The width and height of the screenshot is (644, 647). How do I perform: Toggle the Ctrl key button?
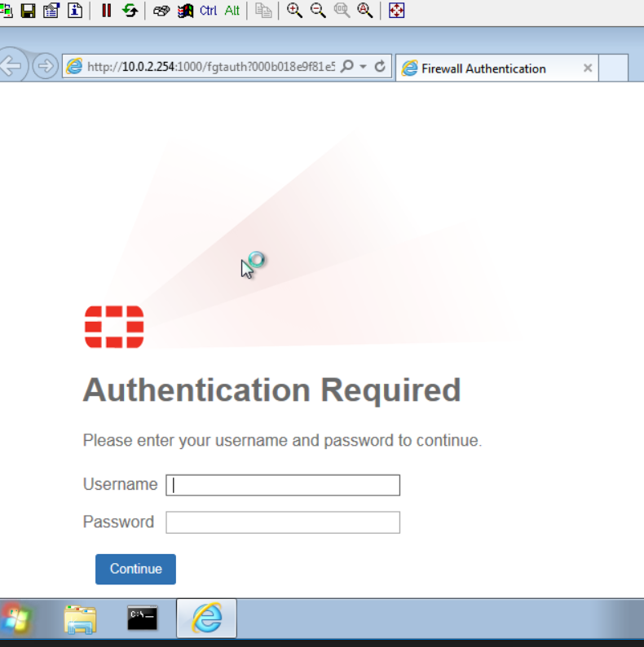[x=208, y=11]
